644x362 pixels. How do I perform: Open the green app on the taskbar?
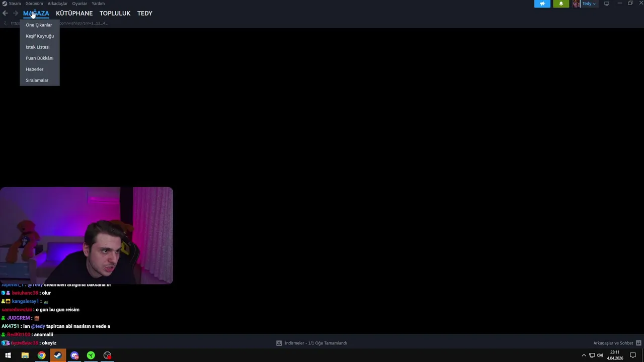pos(91,355)
